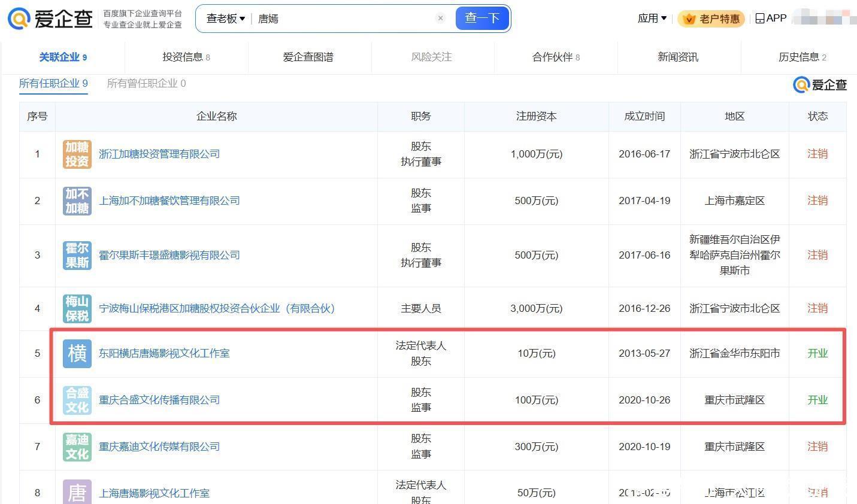Viewport: 857px width, 504px height.
Task: Open the APP download icon link
Action: (771, 19)
